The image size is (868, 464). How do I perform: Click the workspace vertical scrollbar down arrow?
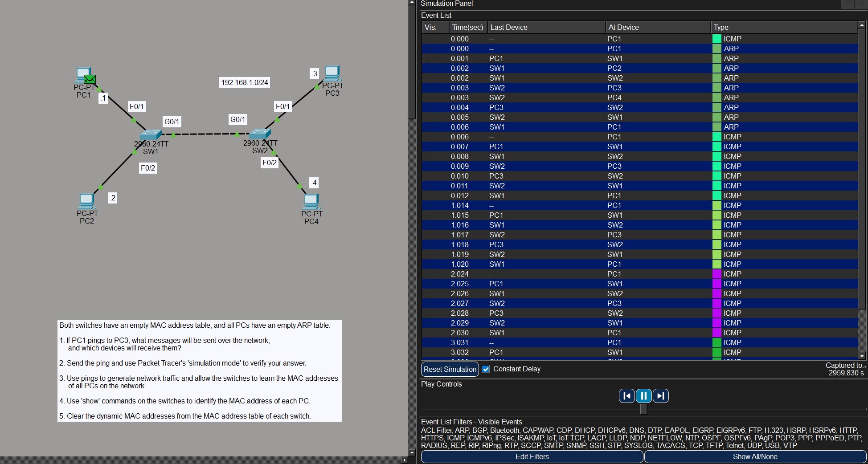[412, 453]
